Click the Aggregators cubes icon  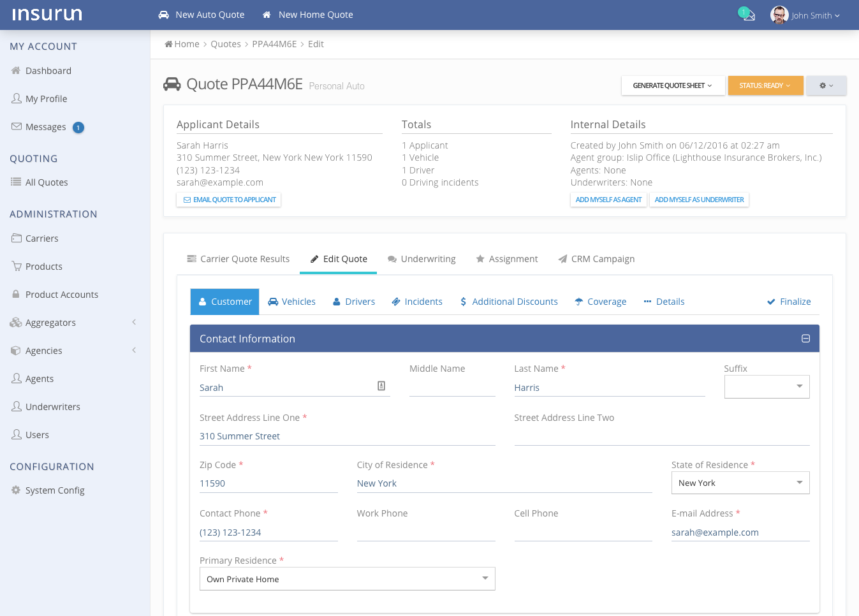coord(16,322)
